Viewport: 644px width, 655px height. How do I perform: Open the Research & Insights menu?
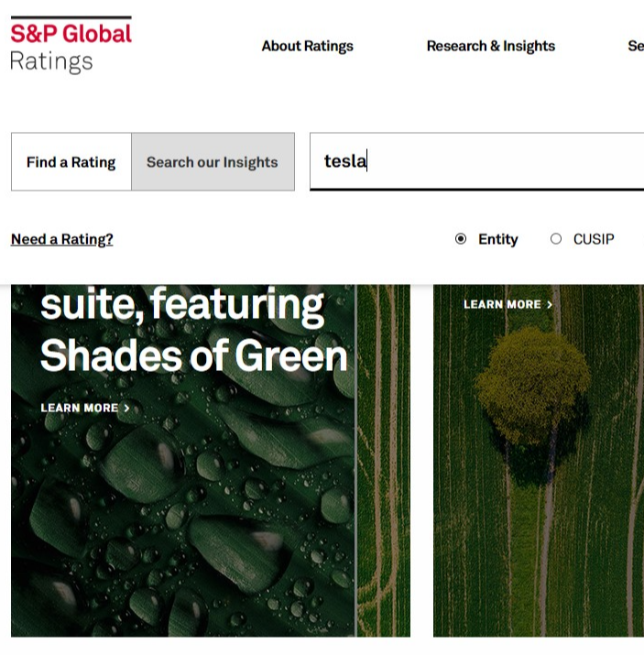point(491,46)
